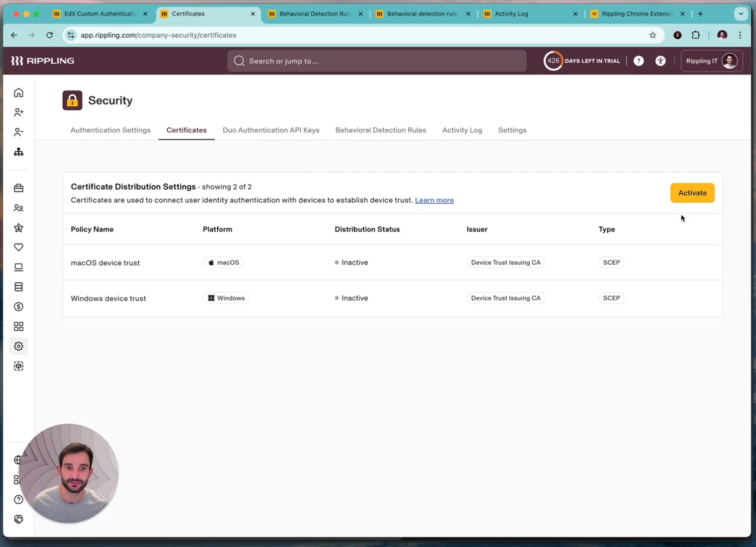
Task: Click the Platform column header
Action: pos(217,229)
